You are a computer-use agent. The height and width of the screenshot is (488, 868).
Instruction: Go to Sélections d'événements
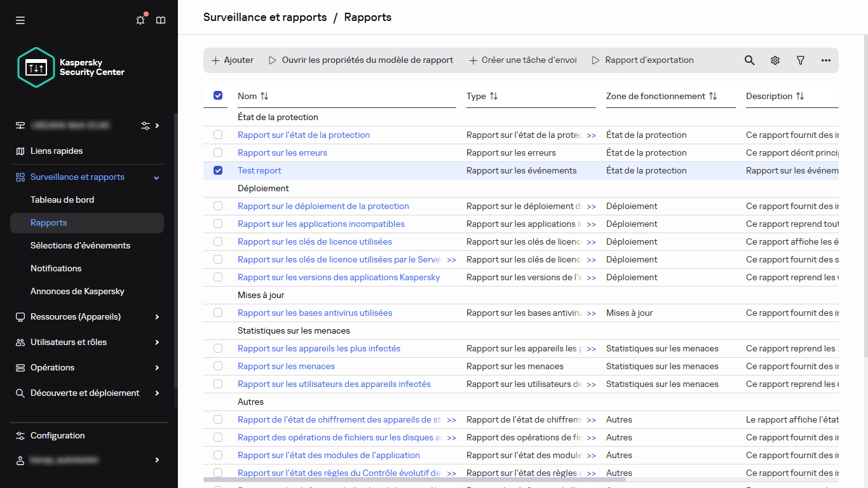(x=80, y=245)
